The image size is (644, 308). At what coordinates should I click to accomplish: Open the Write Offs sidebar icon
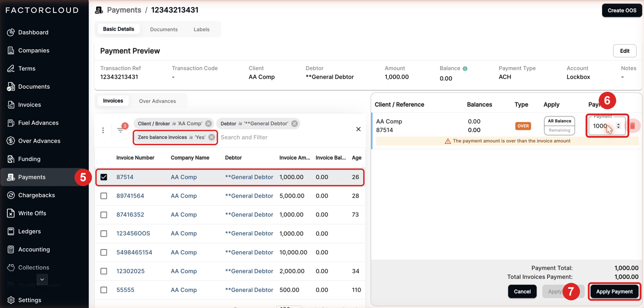(11, 213)
